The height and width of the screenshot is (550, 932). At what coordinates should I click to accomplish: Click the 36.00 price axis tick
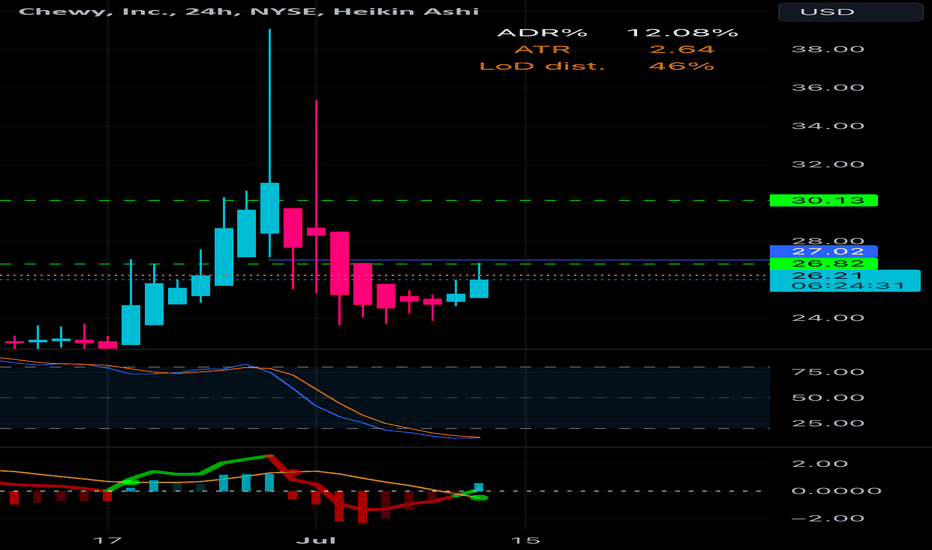(x=828, y=88)
